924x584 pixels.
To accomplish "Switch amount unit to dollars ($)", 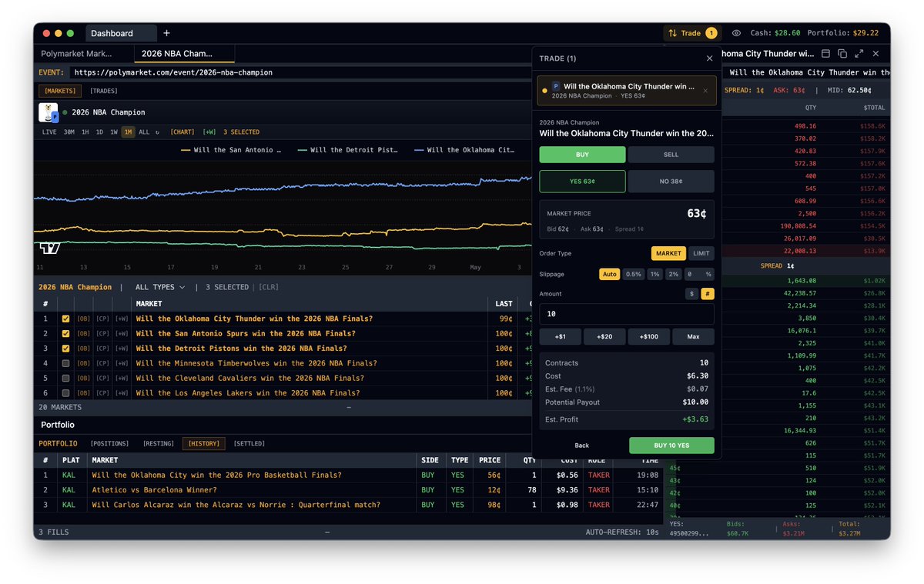I will tap(692, 294).
